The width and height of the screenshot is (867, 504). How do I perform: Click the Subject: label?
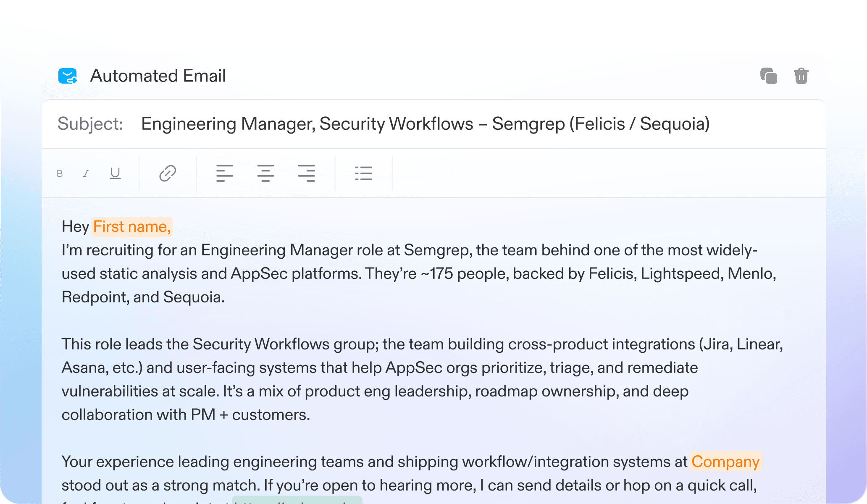90,124
